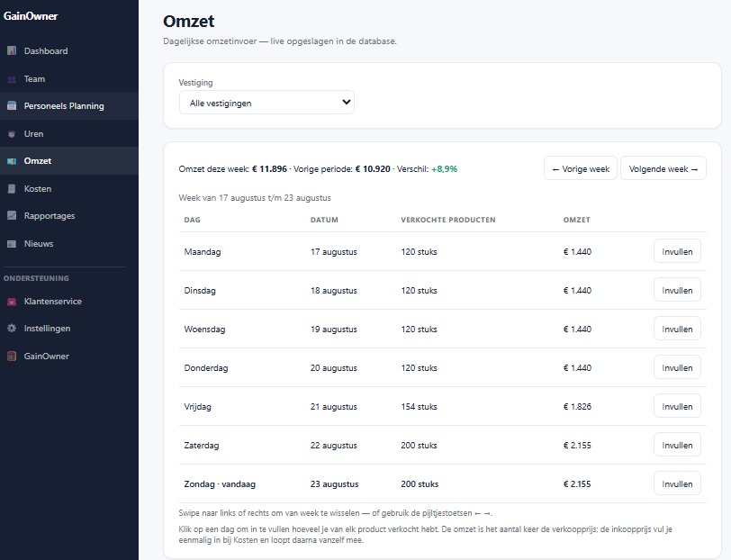The image size is (731, 560).
Task: Click the GainOwner sidebar item icon
Action: (12, 357)
